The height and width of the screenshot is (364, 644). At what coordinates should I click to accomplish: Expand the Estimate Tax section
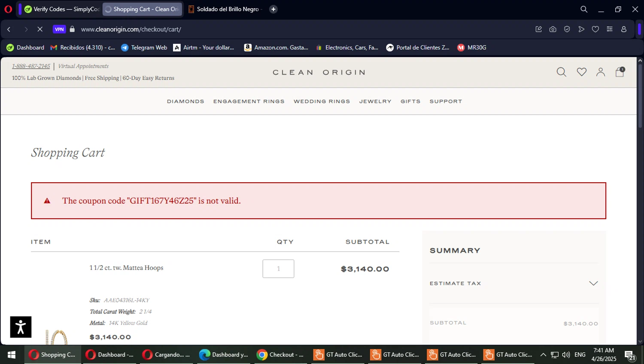514,284
